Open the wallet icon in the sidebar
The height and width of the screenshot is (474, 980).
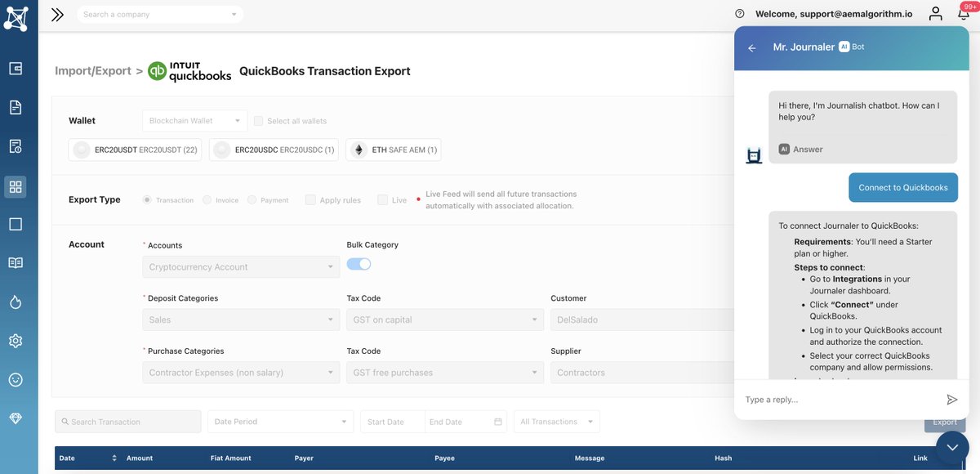pyautogui.click(x=16, y=69)
